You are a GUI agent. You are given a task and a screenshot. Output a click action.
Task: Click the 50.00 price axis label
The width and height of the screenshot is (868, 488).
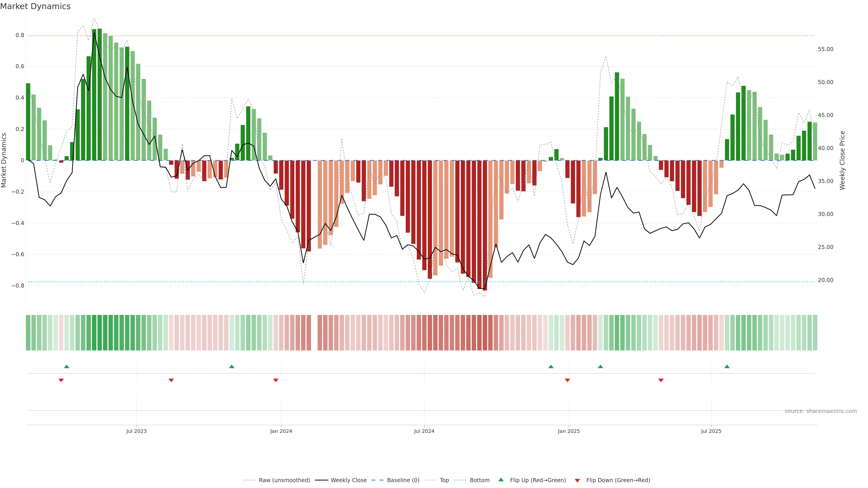(x=825, y=82)
